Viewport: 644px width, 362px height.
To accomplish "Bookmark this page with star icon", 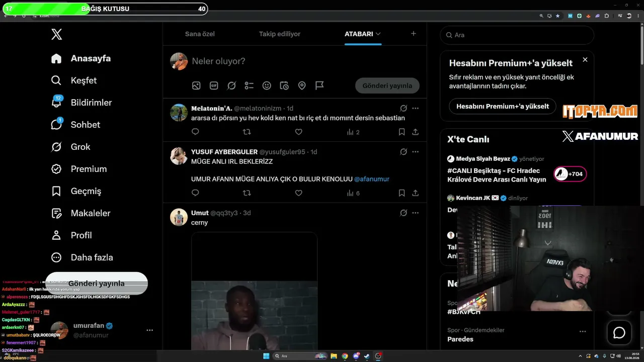I will (557, 16).
